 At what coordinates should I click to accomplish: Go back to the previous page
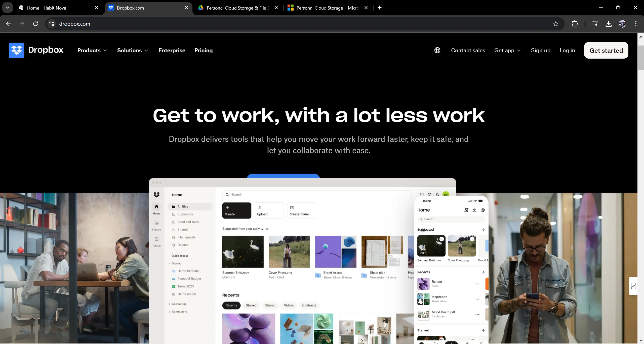(x=8, y=24)
